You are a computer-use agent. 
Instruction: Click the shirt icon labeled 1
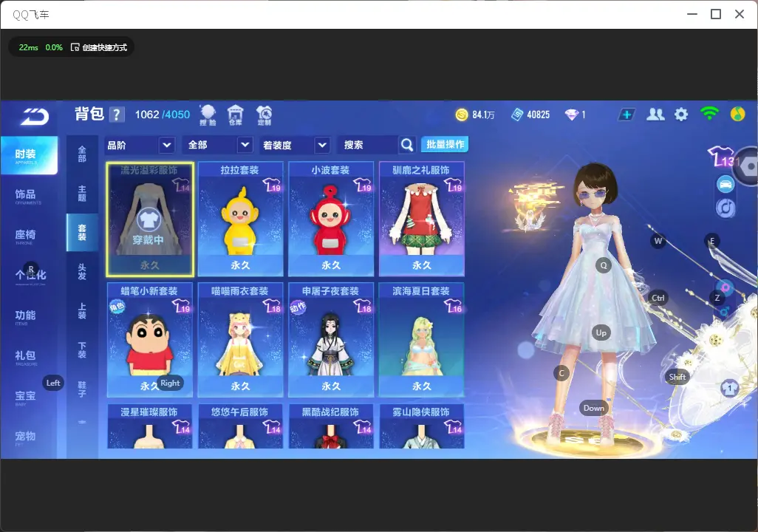729,388
